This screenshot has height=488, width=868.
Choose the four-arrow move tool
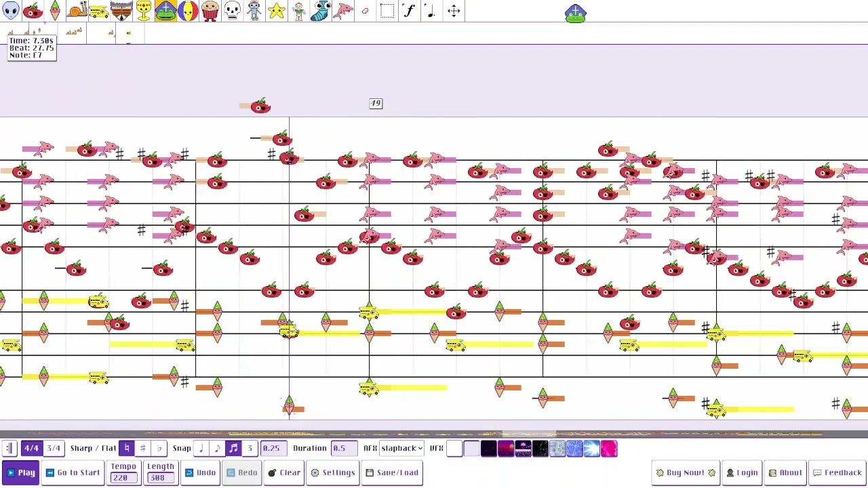point(454,11)
